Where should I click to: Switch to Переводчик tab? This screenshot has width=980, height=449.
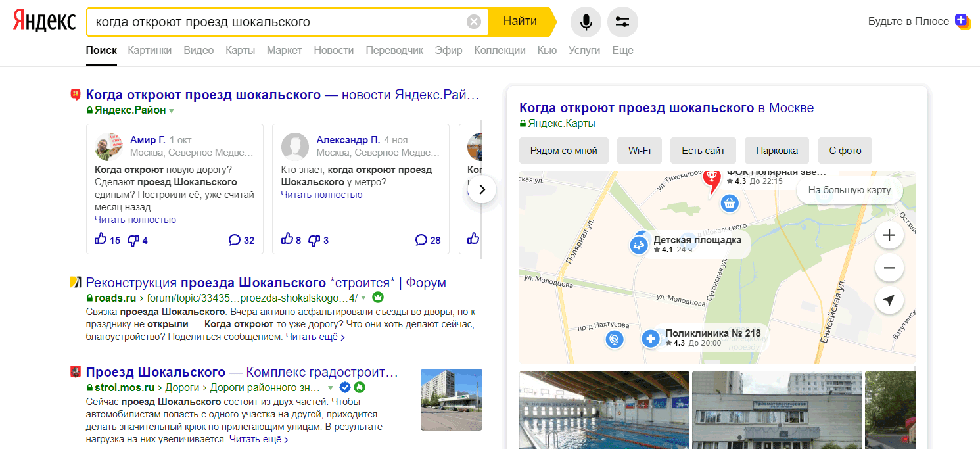pos(394,50)
